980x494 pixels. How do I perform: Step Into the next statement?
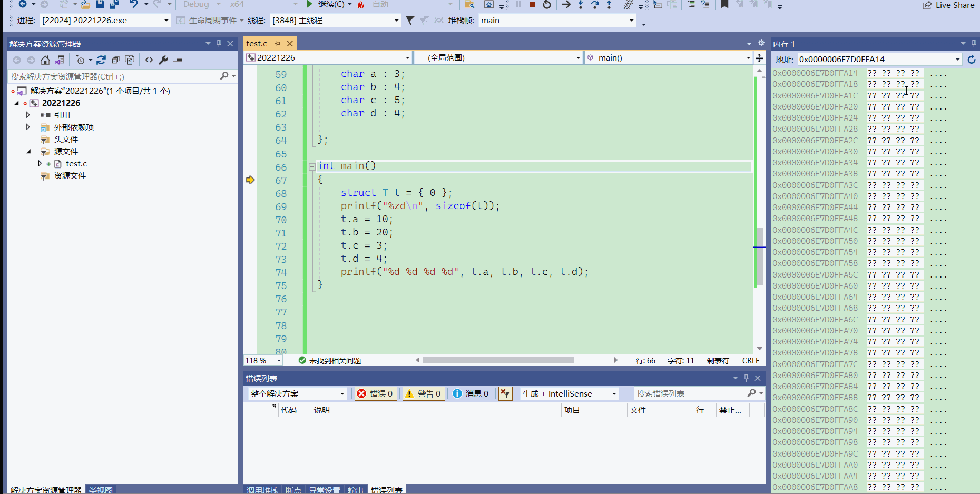click(581, 4)
